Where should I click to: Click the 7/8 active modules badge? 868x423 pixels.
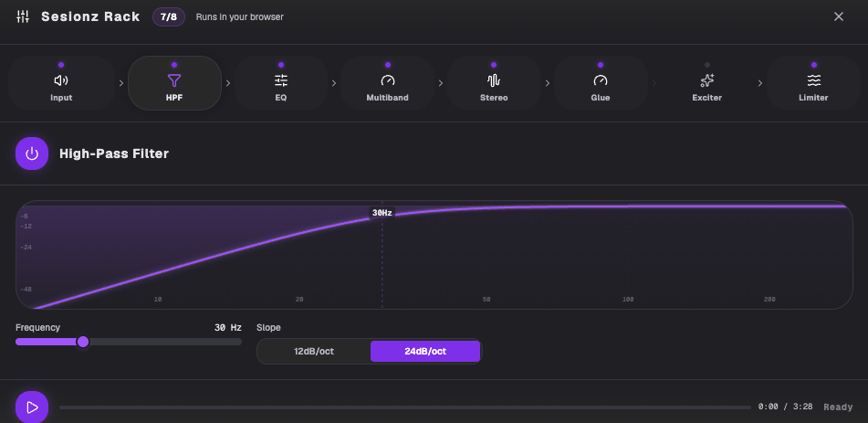[x=169, y=16]
